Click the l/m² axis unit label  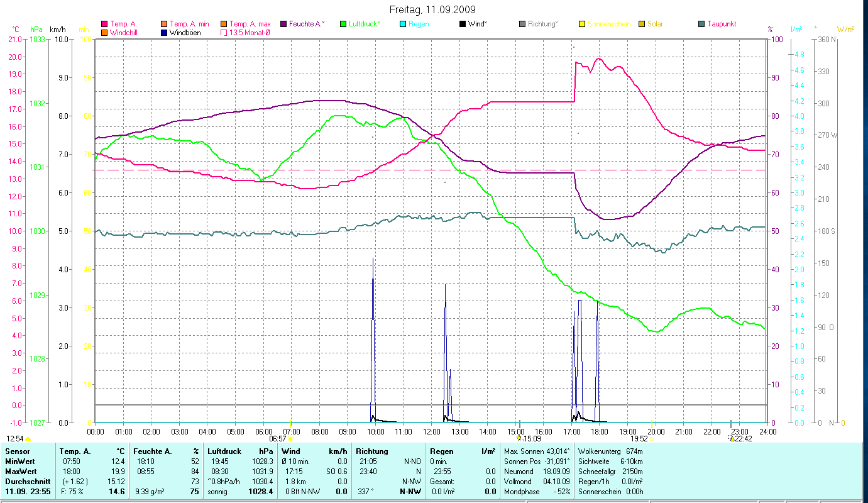pos(796,30)
